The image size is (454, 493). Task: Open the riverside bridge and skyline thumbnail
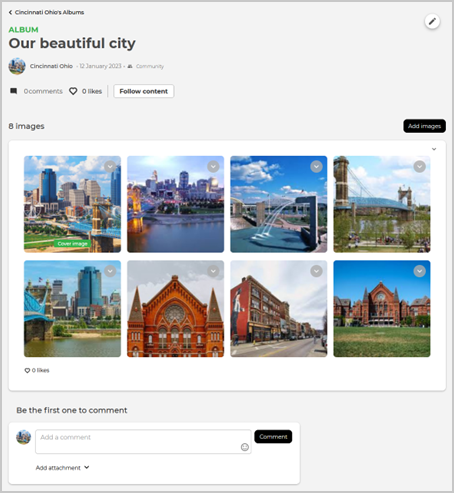[x=72, y=309]
